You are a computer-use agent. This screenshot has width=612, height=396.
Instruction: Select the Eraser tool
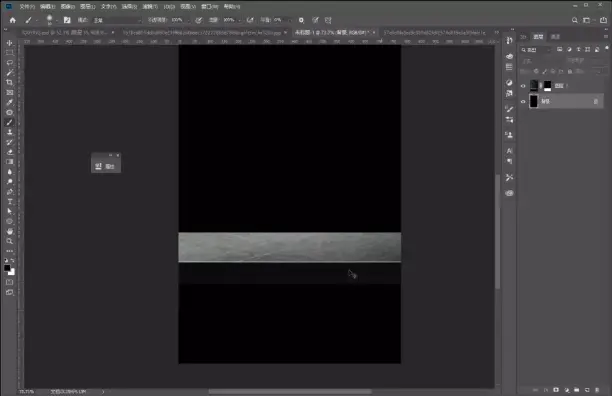(x=10, y=152)
